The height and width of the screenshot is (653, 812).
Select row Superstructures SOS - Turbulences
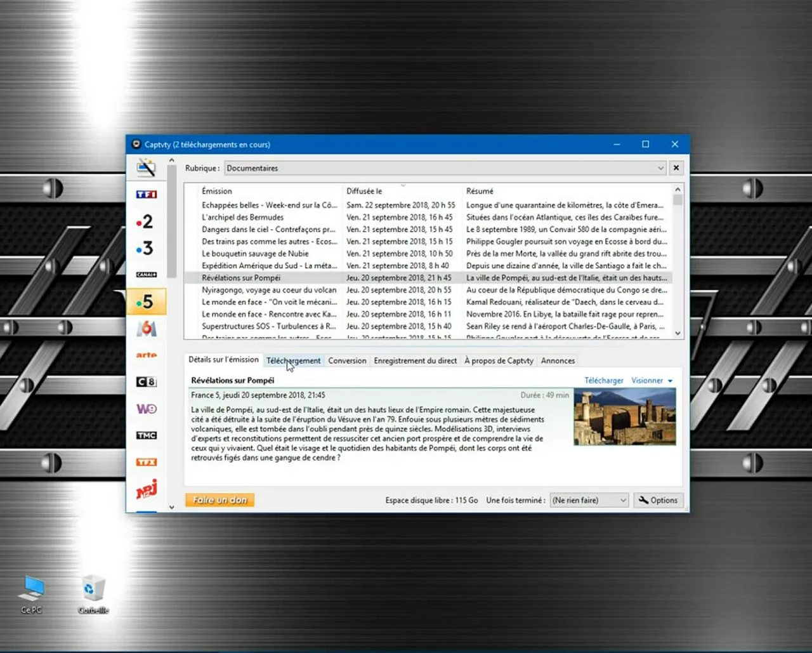428,326
